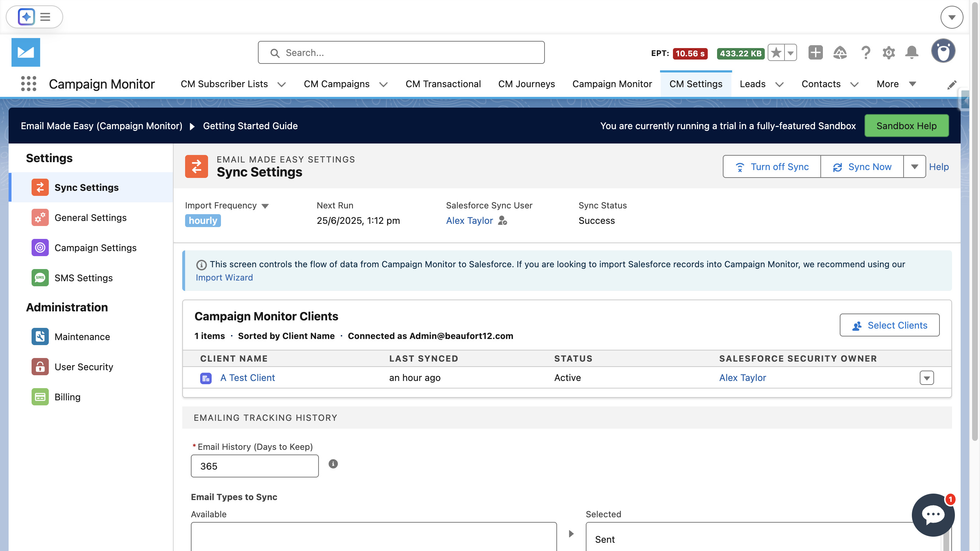Expand the Contacts tab chevron
The height and width of the screenshot is (551, 980).
coord(854,84)
